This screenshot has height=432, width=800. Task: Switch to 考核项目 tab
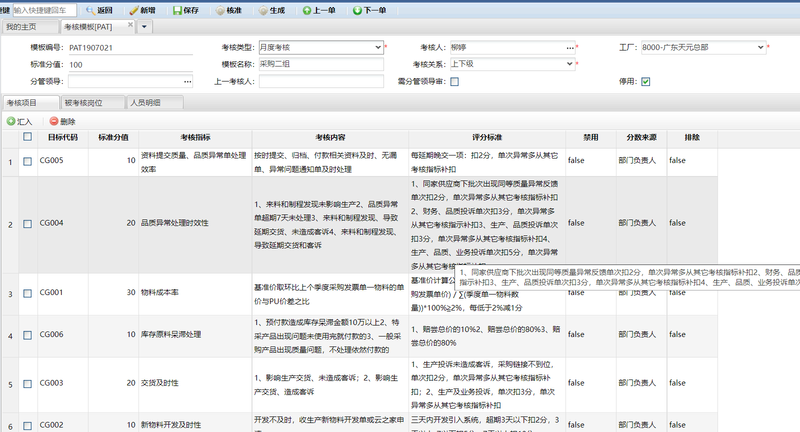[31, 103]
